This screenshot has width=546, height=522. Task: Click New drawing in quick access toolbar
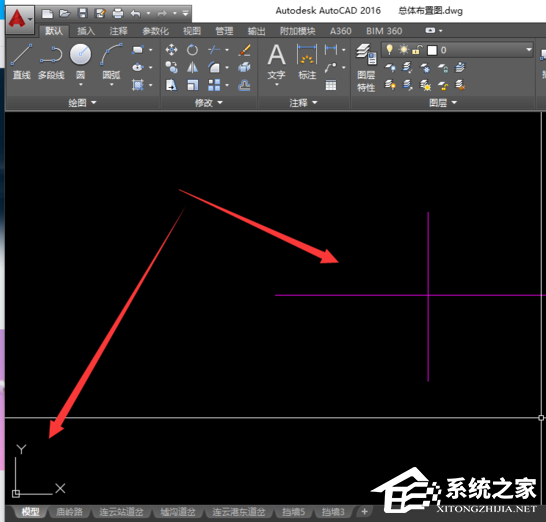47,14
